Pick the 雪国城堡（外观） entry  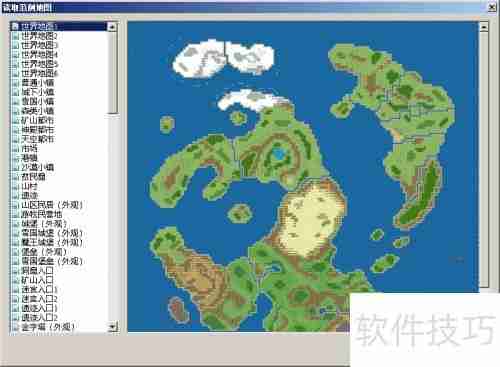click(52, 233)
